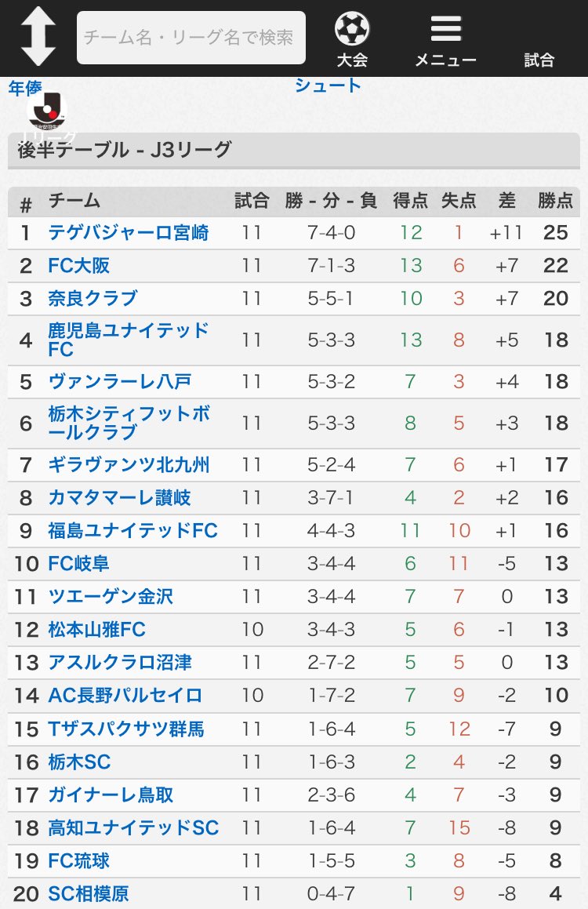Open 鹿児島ユナイテッドFC team page
The image size is (588, 909).
(x=128, y=340)
